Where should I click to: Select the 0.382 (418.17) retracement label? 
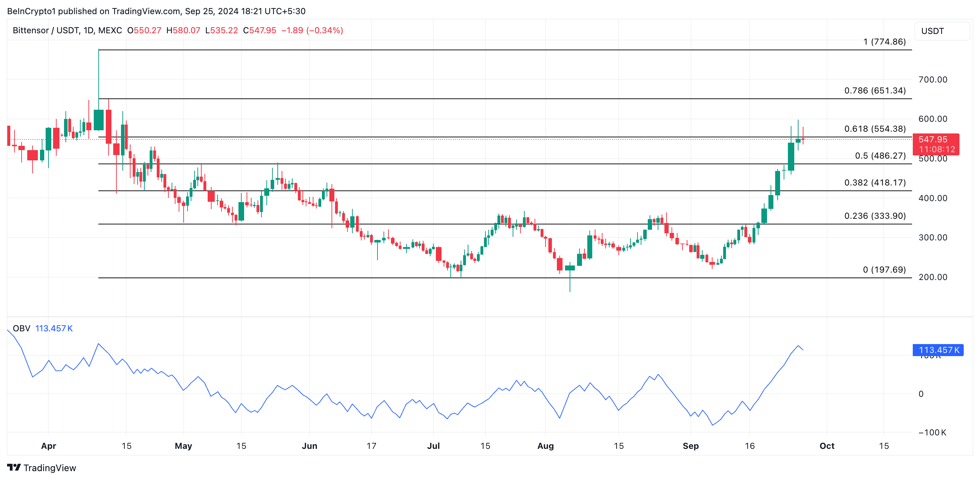tap(875, 183)
